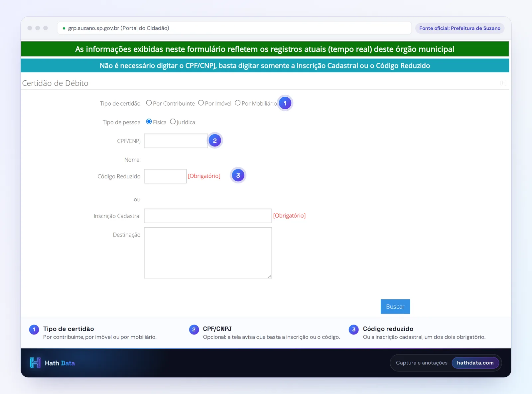Click inside the Destinação text area

point(208,253)
